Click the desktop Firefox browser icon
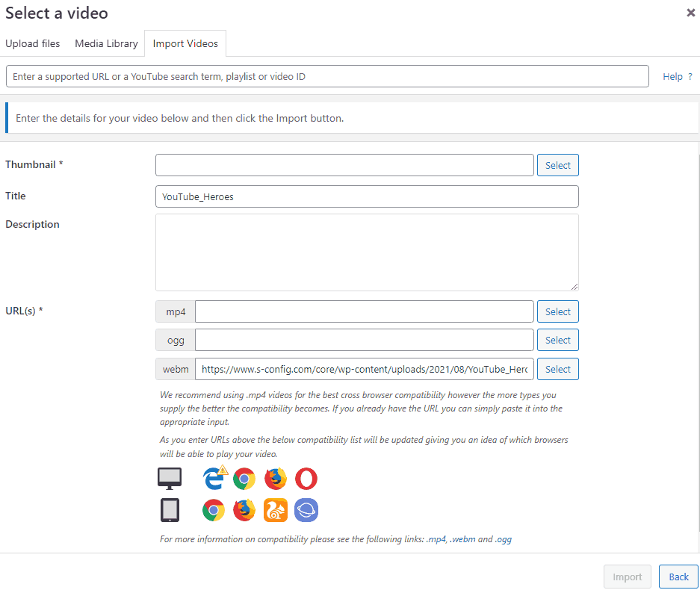Viewport: 700px width, 590px height. 276,479
